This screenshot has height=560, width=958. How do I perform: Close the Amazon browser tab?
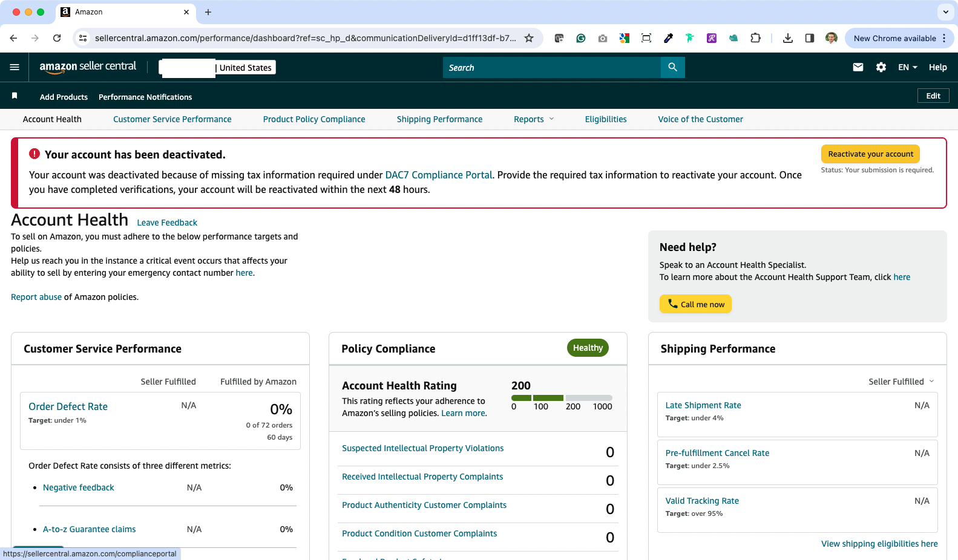pyautogui.click(x=186, y=12)
